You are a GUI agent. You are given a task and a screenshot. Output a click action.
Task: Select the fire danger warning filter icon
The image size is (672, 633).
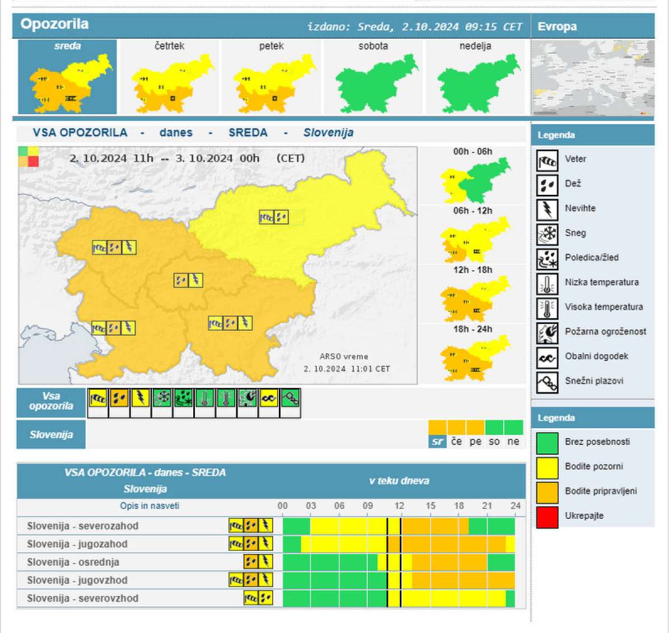coord(248,398)
